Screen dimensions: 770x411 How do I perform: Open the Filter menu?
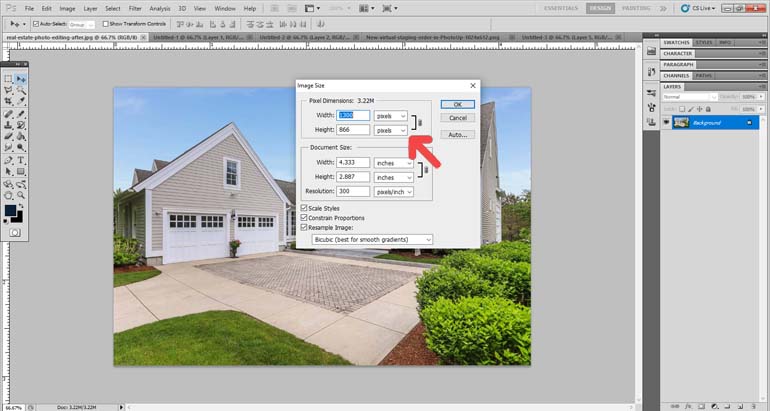[135, 8]
